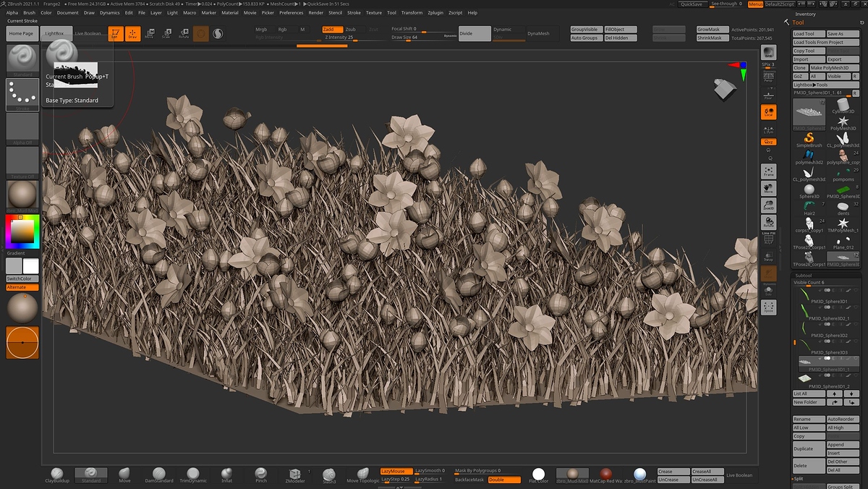Select the Inflat brush
The width and height of the screenshot is (868, 489).
[227, 475]
